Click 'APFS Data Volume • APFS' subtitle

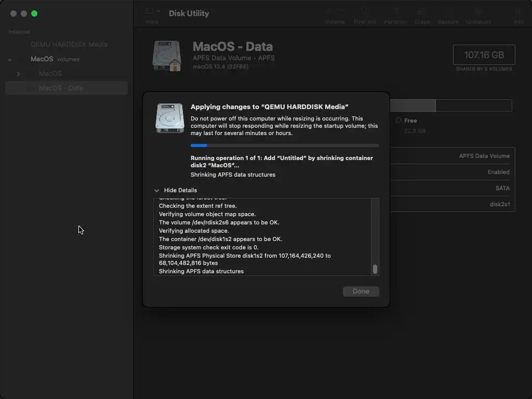(x=234, y=58)
